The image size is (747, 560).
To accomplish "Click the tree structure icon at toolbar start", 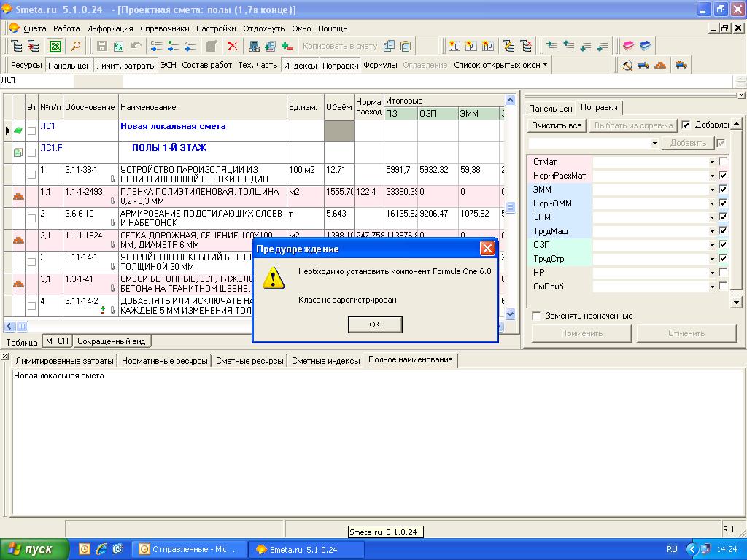I will click(17, 46).
